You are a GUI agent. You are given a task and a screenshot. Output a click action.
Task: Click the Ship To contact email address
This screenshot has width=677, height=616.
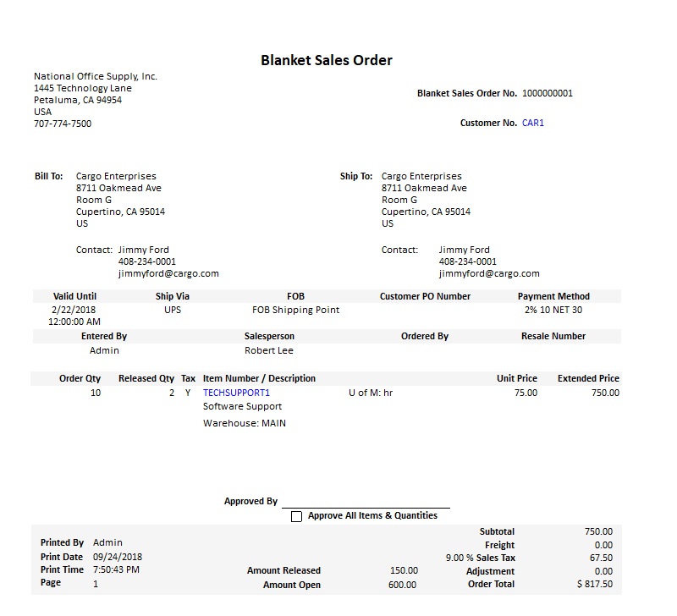[x=489, y=273]
